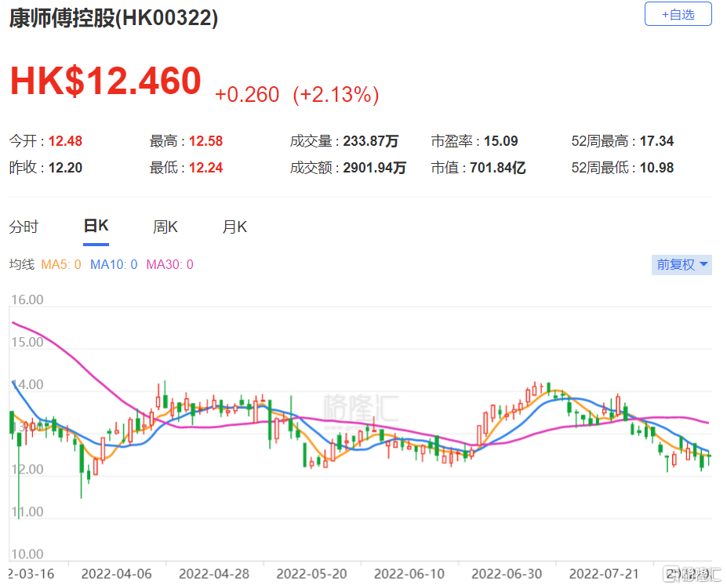Click the 2022-07-21 date axis label
Screen dimensions: 727x588
604,574
